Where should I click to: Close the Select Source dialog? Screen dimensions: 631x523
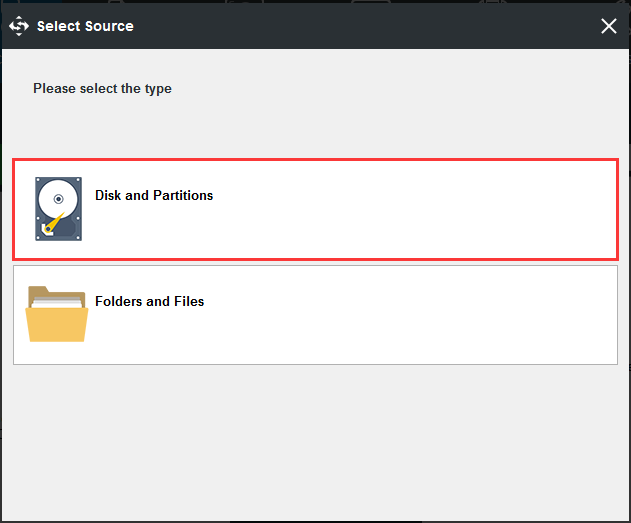coord(608,26)
